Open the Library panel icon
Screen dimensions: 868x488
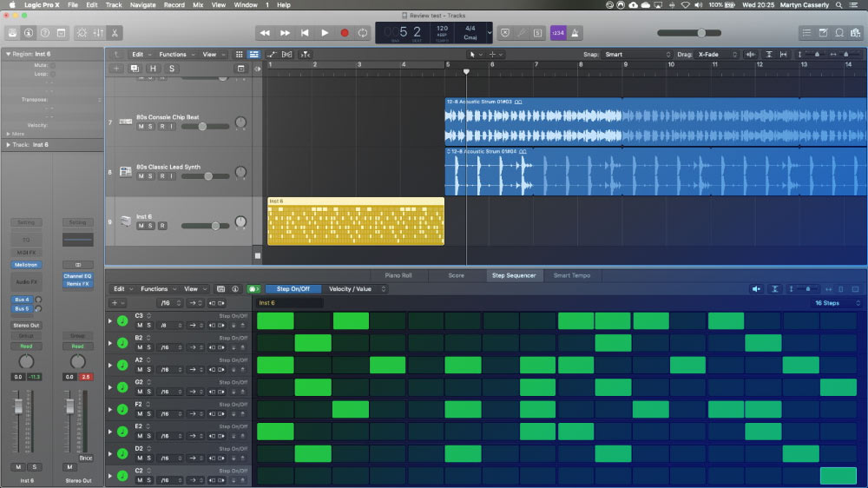(x=12, y=33)
